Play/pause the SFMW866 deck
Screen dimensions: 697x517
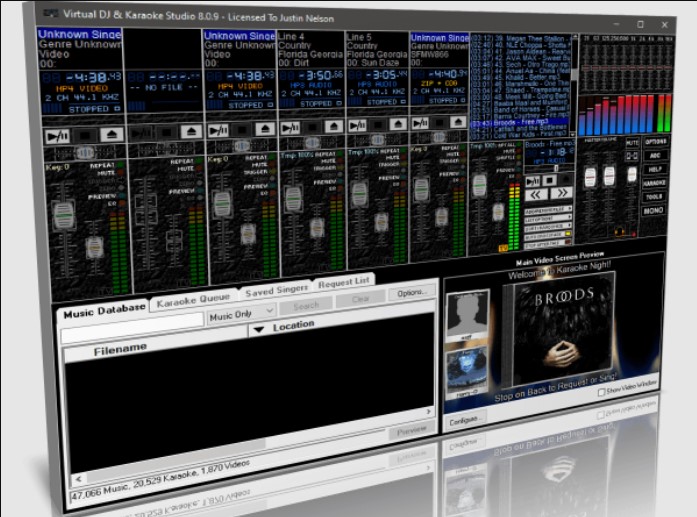tap(420, 122)
